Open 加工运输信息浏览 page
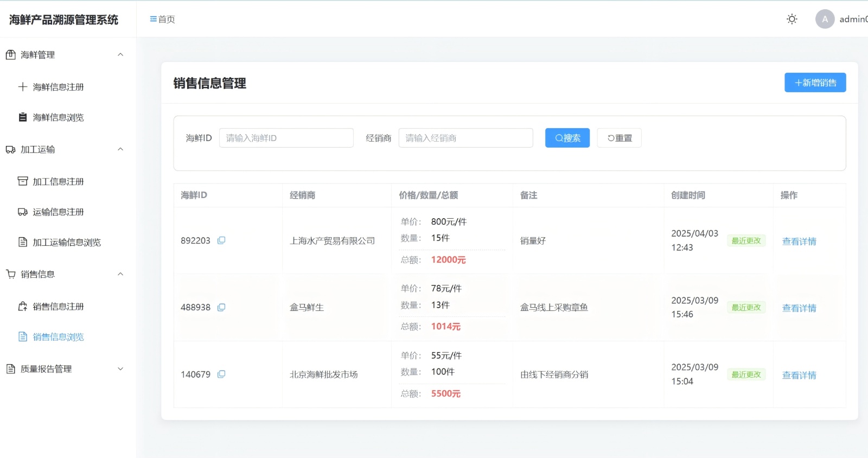The height and width of the screenshot is (458, 868). pyautogui.click(x=66, y=243)
